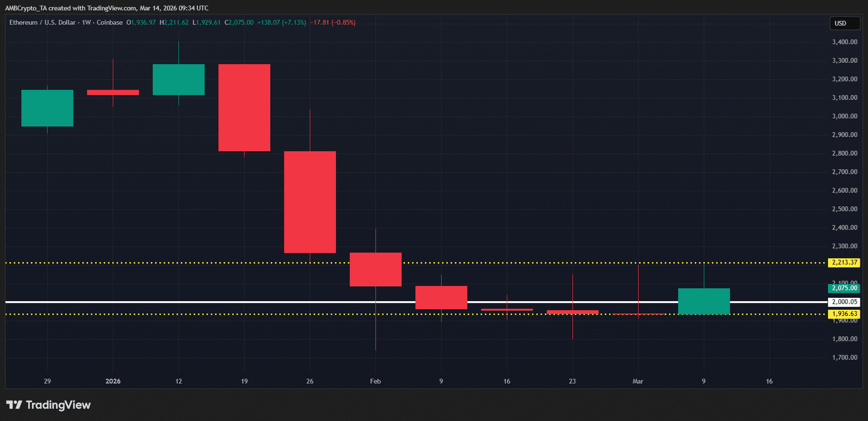The image size is (868, 421).
Task: Click the 2026 label on the time axis
Action: pyautogui.click(x=113, y=381)
